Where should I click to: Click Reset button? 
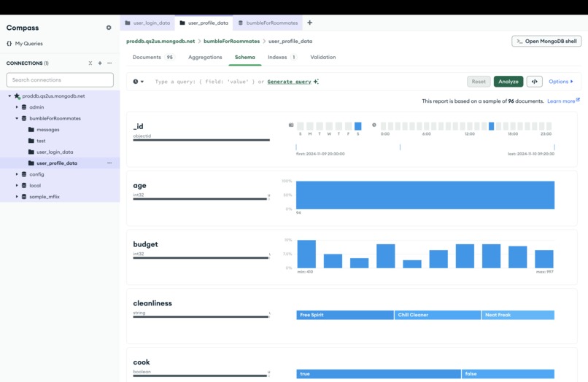479,82
